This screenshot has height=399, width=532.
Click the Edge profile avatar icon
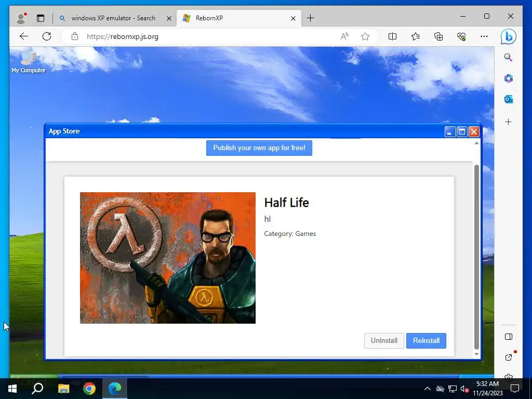click(21, 18)
